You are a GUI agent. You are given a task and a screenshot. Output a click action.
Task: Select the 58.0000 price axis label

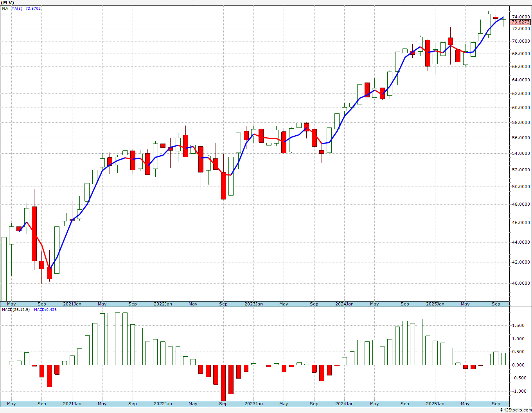coord(521,122)
